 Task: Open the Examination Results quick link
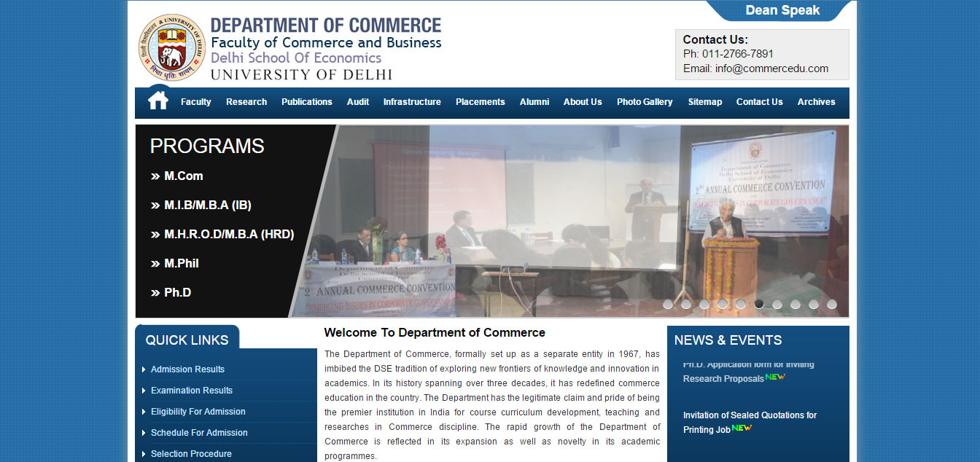(192, 391)
